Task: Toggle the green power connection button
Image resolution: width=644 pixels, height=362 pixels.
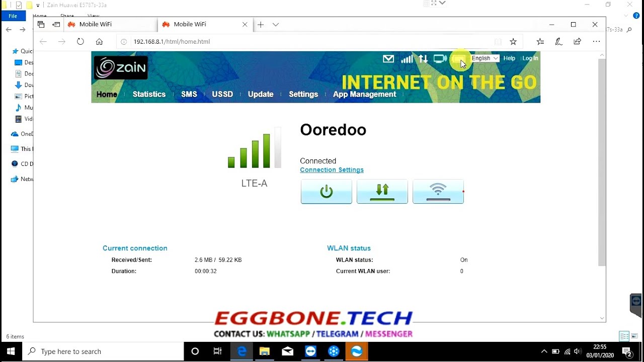Action: [x=327, y=192]
